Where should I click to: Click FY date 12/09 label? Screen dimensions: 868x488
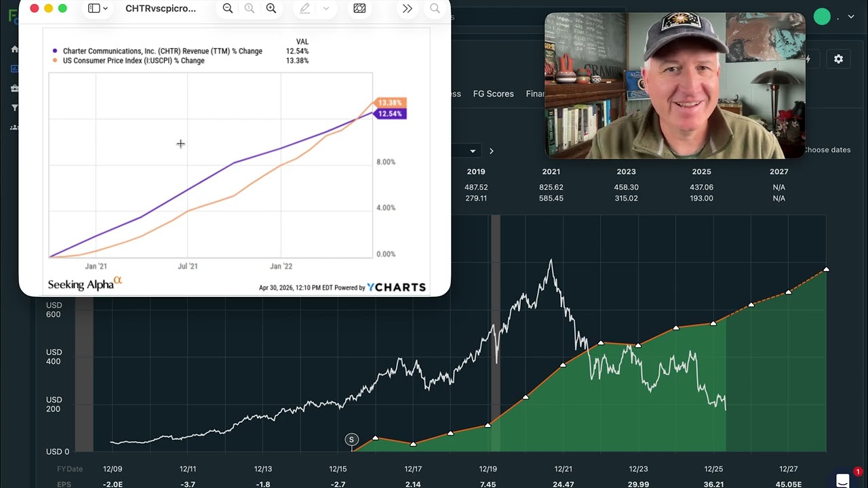[x=113, y=469]
